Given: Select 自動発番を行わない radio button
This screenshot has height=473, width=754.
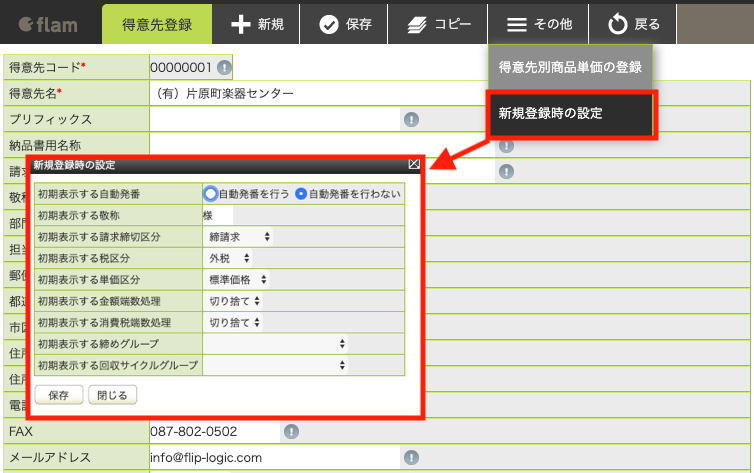Looking at the screenshot, I should click(301, 194).
